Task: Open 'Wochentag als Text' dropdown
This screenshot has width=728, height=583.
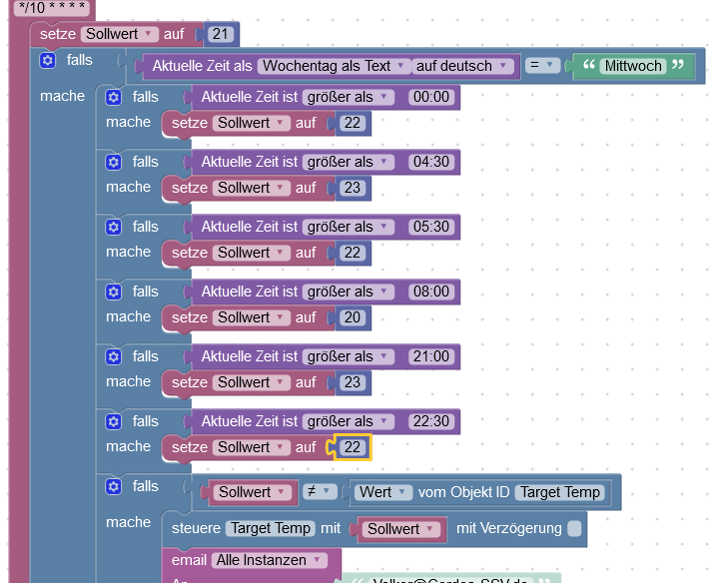Action: (334, 66)
